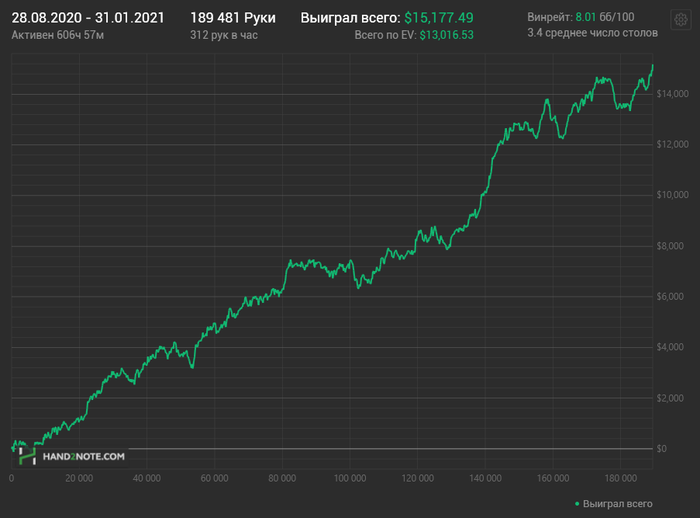The height and width of the screenshot is (518, 700).
Task: Click the 160 000 x-axis label
Action: [553, 478]
